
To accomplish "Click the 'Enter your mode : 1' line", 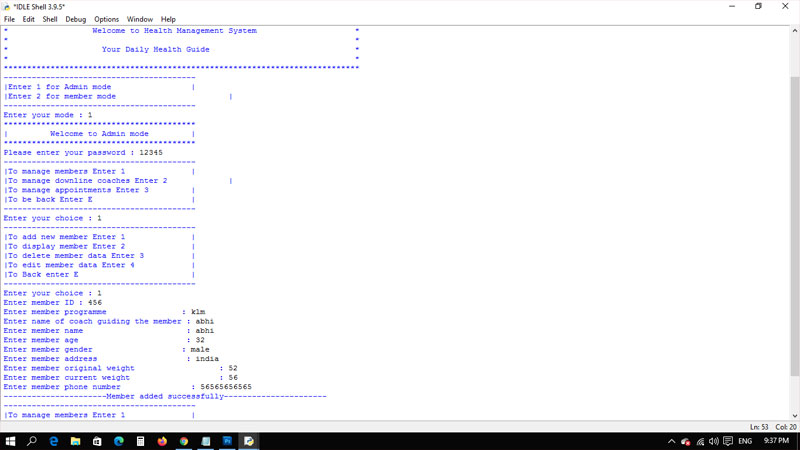I will [48, 115].
